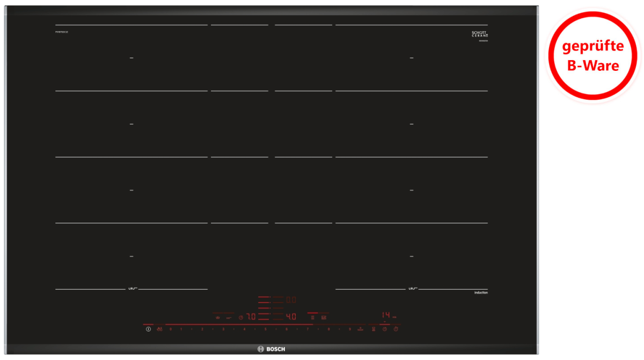Viewport: 644px width, 360px height.
Task: Choose heat level 7 on the scale
Action: point(308,329)
